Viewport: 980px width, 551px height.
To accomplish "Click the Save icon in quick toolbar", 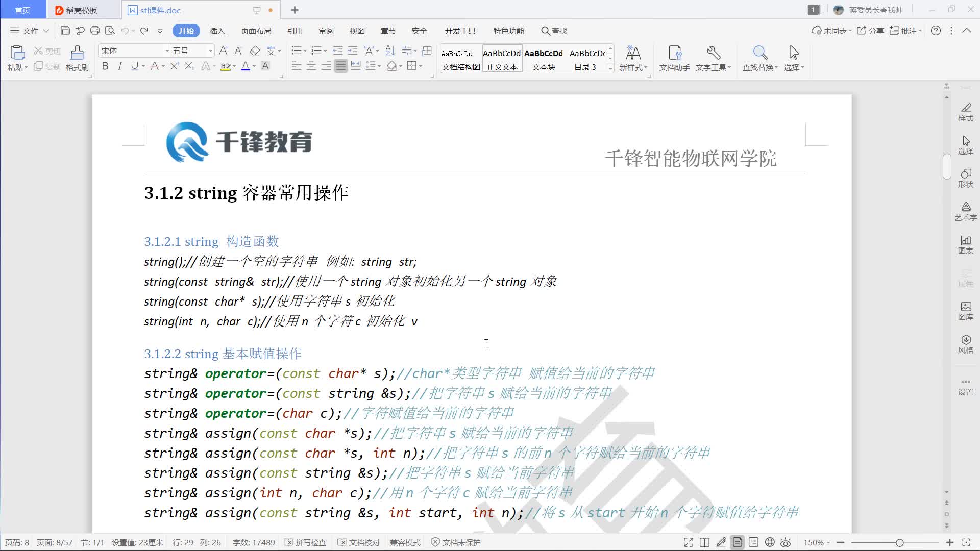I will coord(65,31).
